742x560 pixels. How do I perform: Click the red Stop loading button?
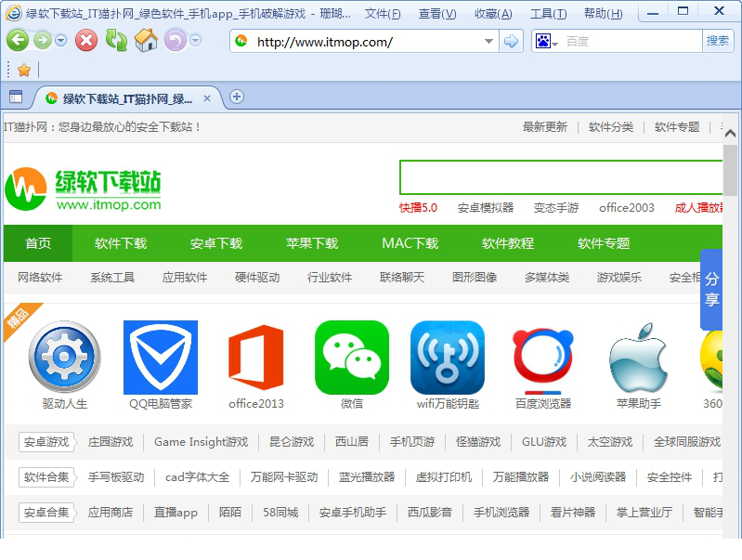[x=86, y=41]
